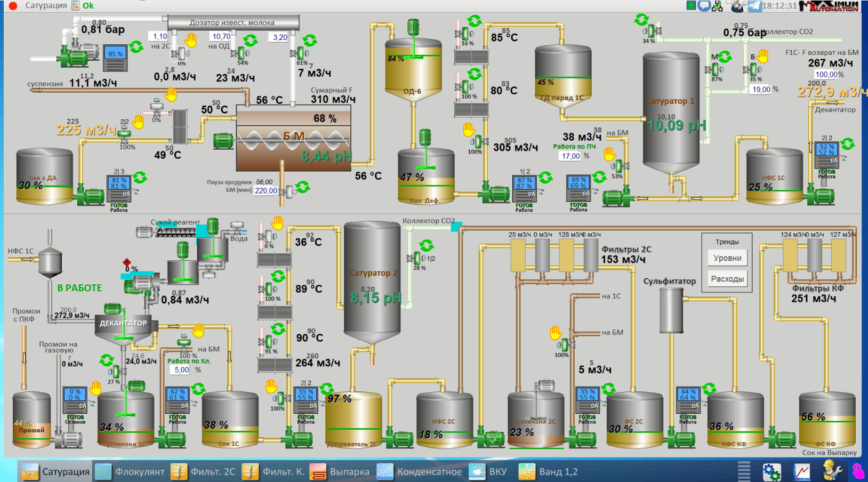Switch to the ВКУ tab
This screenshot has height=482, width=868.
[x=488, y=471]
